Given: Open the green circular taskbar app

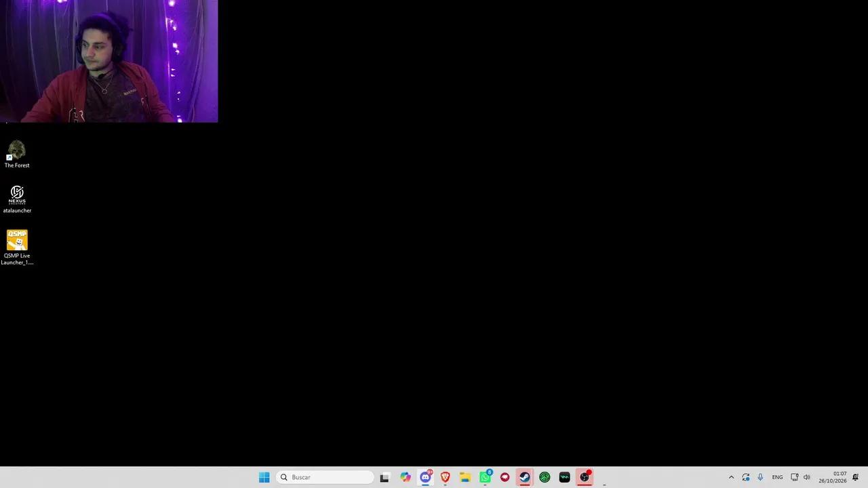Looking at the screenshot, I should 545,477.
